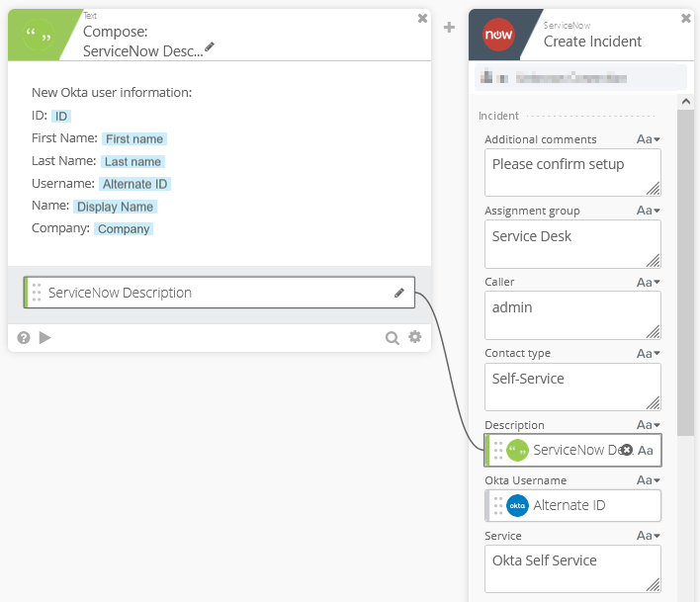Open the Compose card search magnifier
The height and width of the screenshot is (602, 700).
pos(392,338)
